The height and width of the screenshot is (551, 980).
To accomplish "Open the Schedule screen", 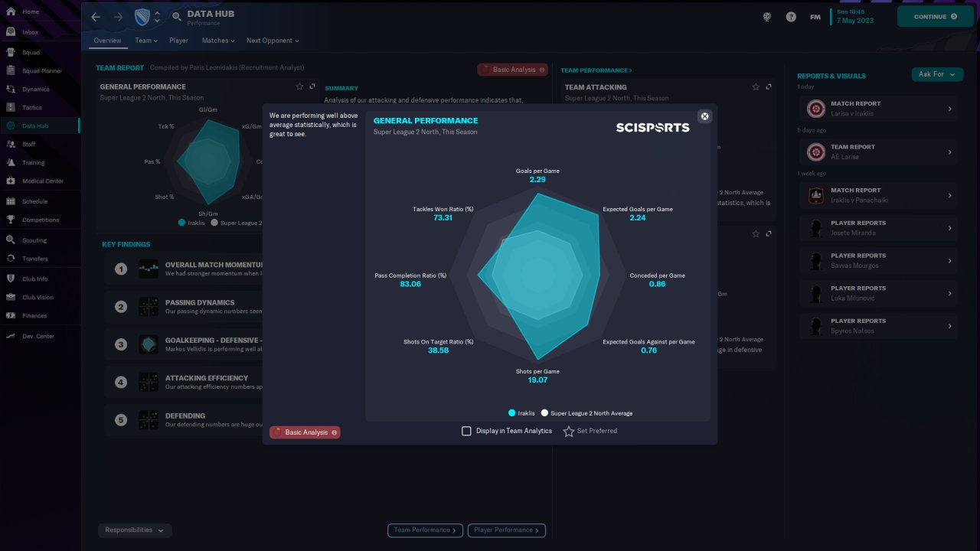I will point(40,202).
